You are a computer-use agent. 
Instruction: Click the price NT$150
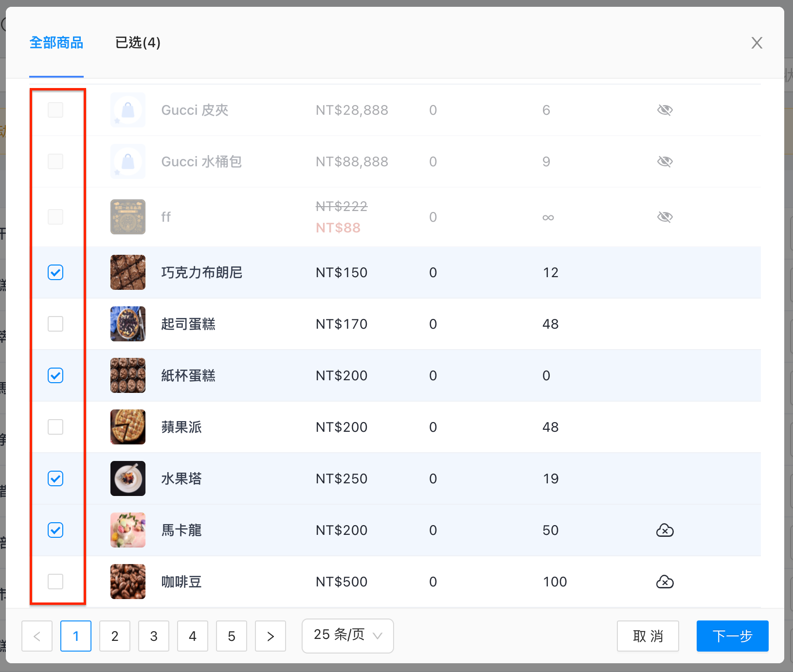click(342, 272)
